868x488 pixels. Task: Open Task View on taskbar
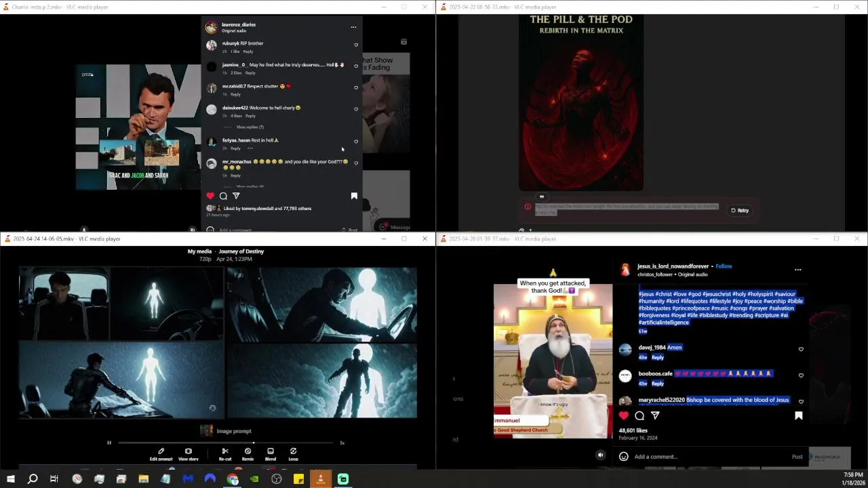[x=54, y=479]
